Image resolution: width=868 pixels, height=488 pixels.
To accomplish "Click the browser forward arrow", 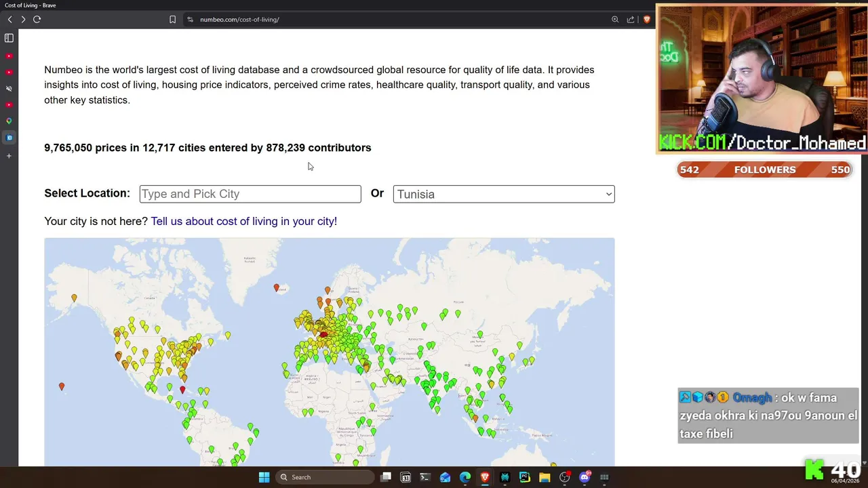I will click(x=23, y=19).
